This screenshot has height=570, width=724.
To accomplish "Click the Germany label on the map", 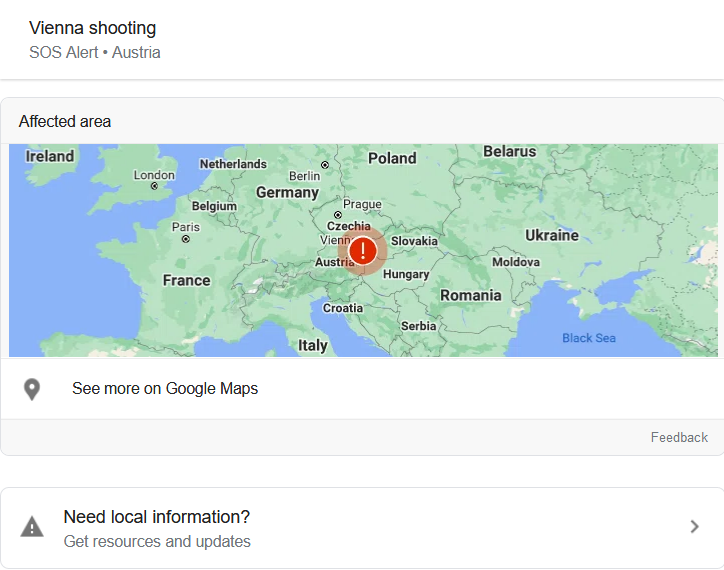I will pyautogui.click(x=287, y=192).
